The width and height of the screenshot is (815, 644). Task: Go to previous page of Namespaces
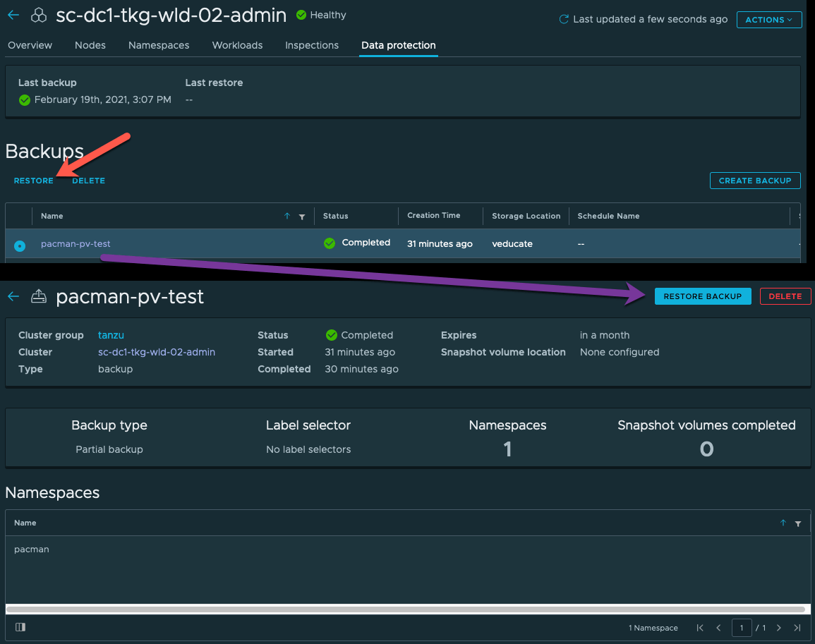pos(718,628)
